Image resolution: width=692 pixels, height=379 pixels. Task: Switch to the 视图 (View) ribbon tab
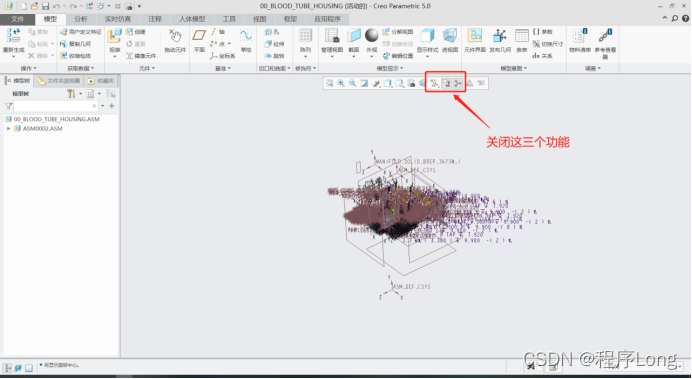click(x=260, y=19)
